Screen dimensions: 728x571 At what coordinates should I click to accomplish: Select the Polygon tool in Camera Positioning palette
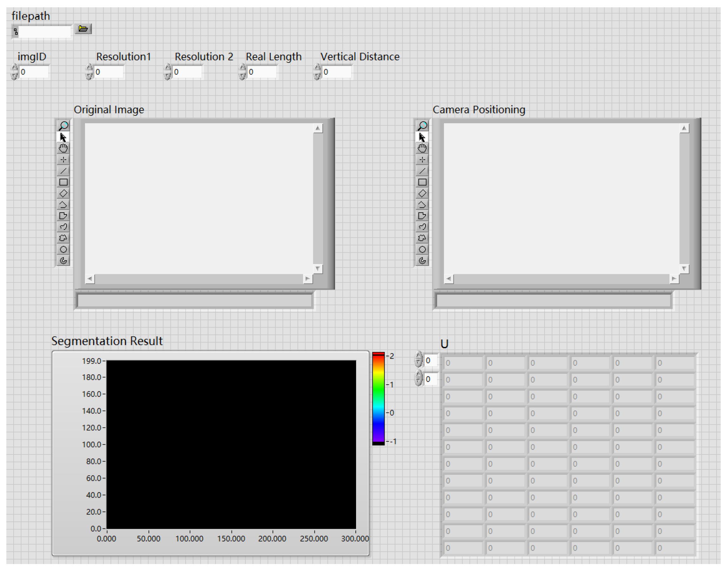pyautogui.click(x=422, y=216)
